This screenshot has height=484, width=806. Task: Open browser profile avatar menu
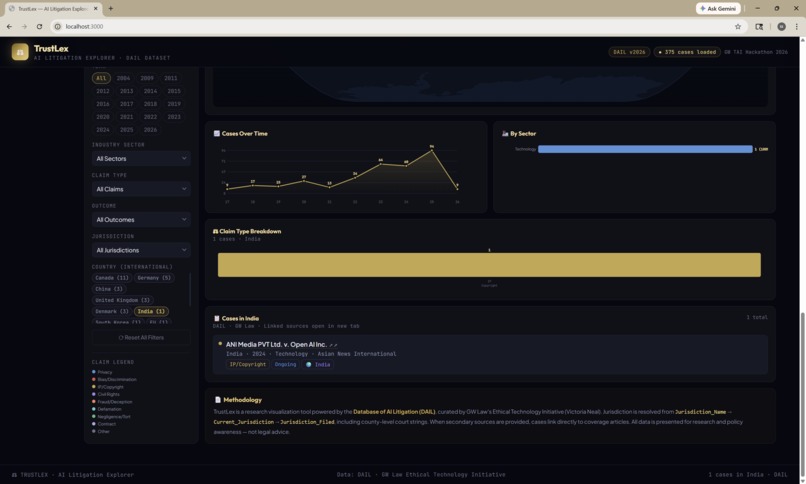tap(781, 26)
